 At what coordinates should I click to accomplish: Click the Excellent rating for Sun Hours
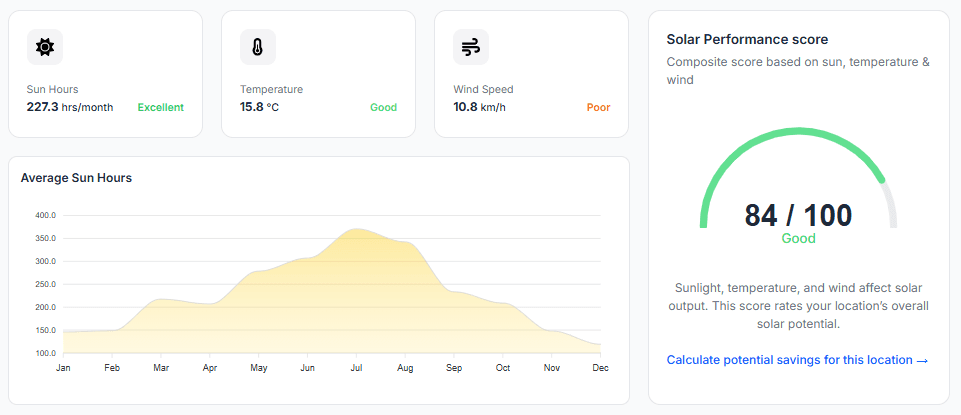pos(161,107)
